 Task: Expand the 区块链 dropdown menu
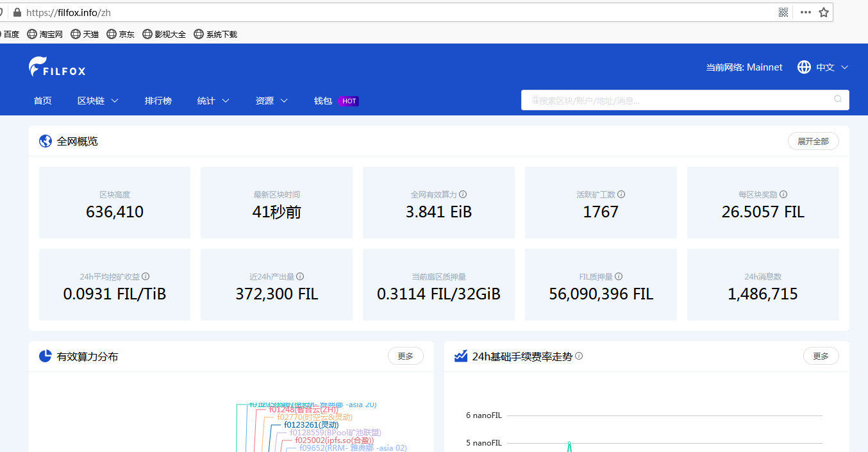click(97, 101)
